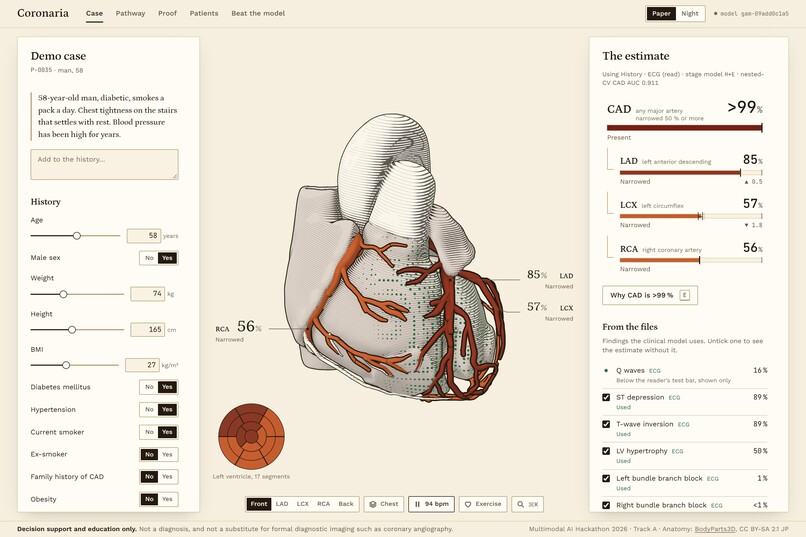Viewport: 806px width, 537px height.
Task: Click the Chest view cube button
Action: point(384,504)
